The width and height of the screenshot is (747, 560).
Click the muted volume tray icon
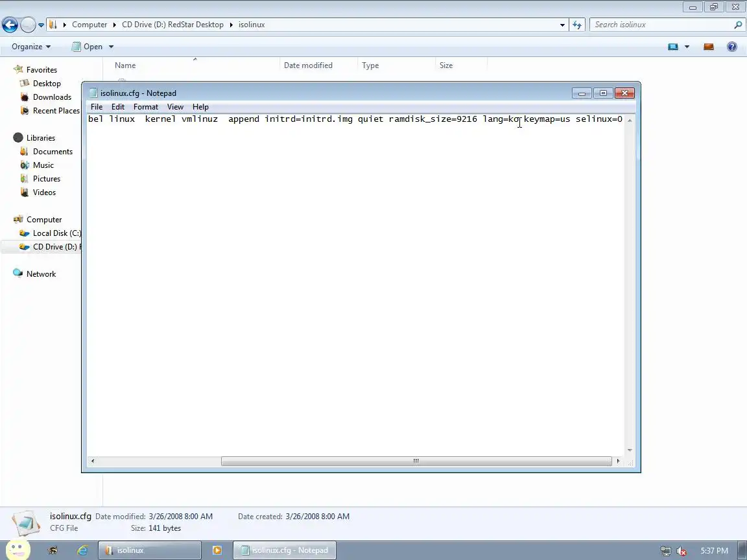point(682,551)
